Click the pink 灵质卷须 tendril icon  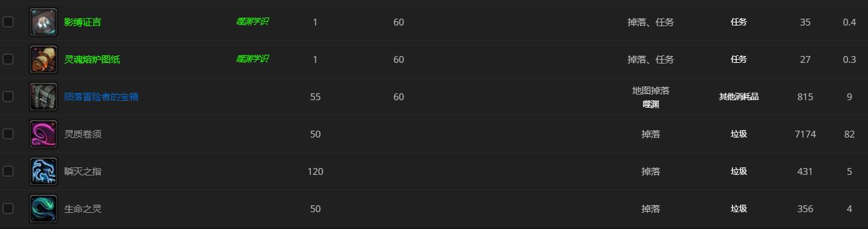click(44, 134)
